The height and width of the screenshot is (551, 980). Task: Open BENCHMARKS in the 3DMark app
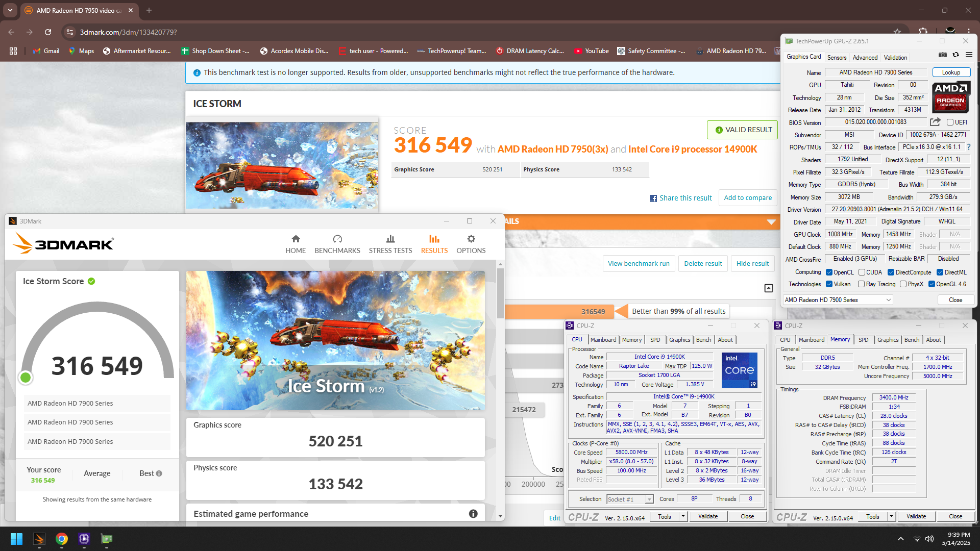pos(337,244)
